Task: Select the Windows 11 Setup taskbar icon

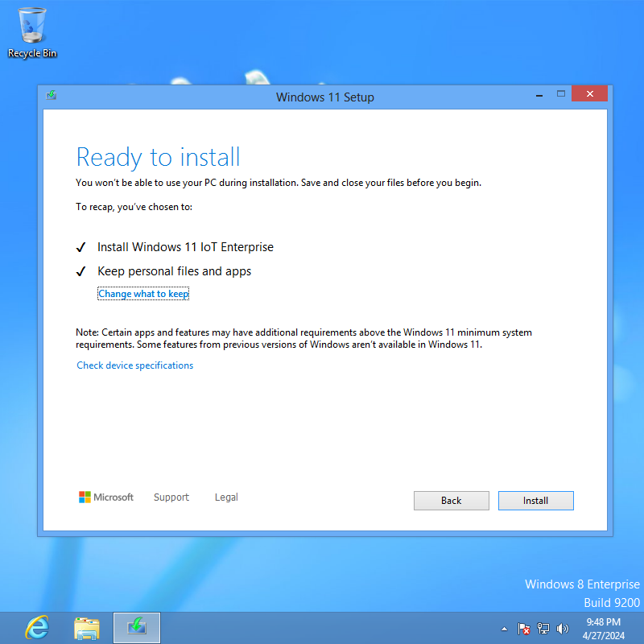Action: tap(137, 627)
